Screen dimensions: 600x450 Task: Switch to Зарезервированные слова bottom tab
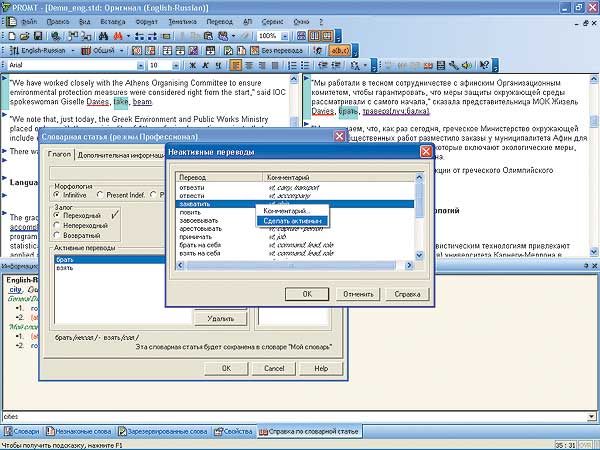[163, 431]
